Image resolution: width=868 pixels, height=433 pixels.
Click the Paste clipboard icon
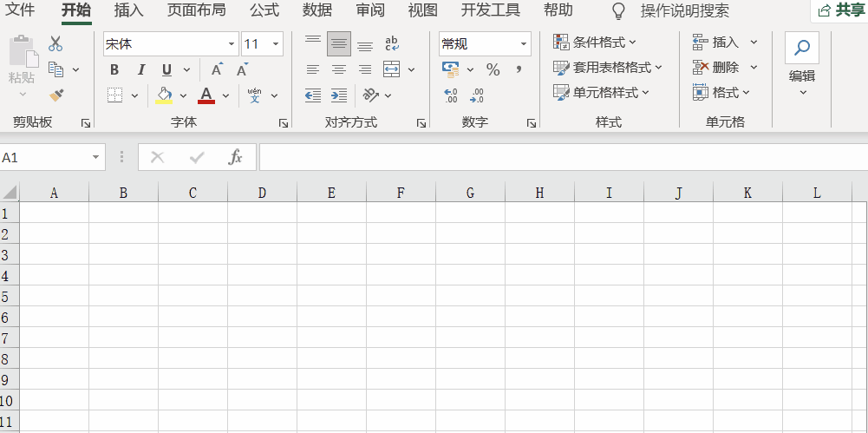point(23,52)
